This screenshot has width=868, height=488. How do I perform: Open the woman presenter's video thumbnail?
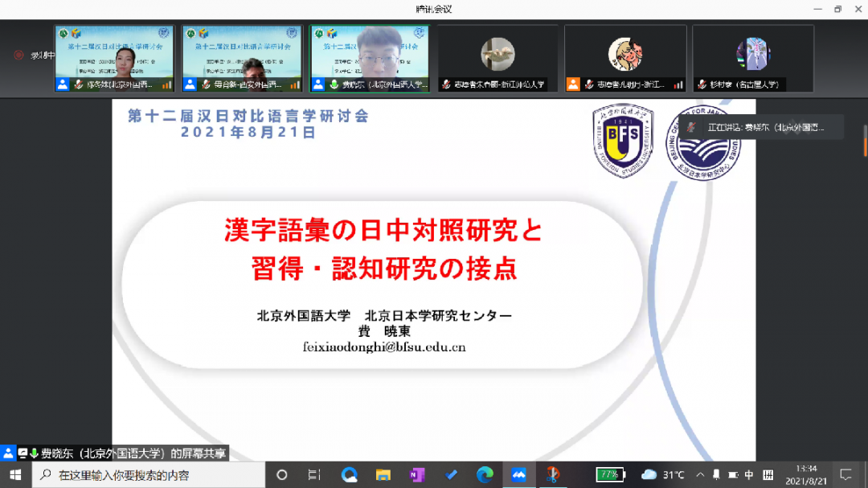114,58
